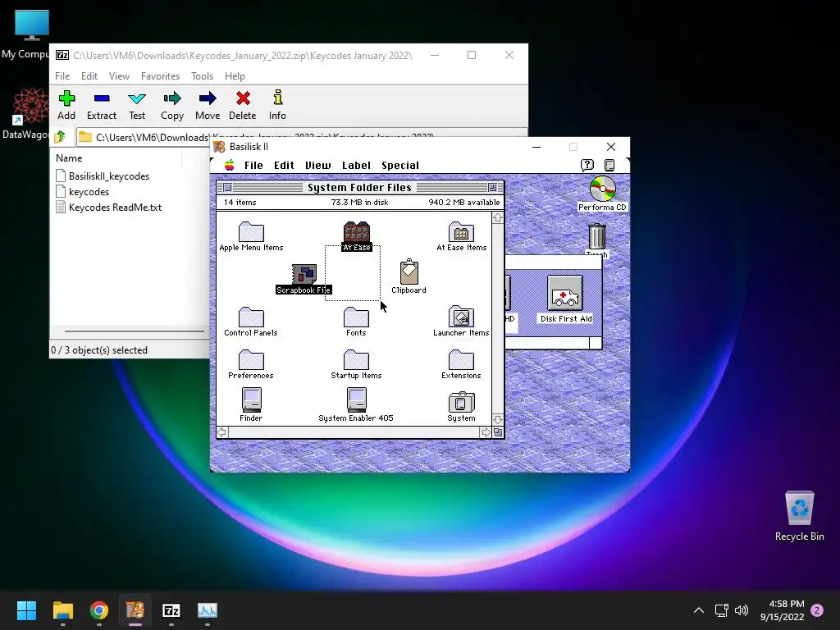
Task: Open the 7-Zip Favorites menu
Action: [x=160, y=76]
